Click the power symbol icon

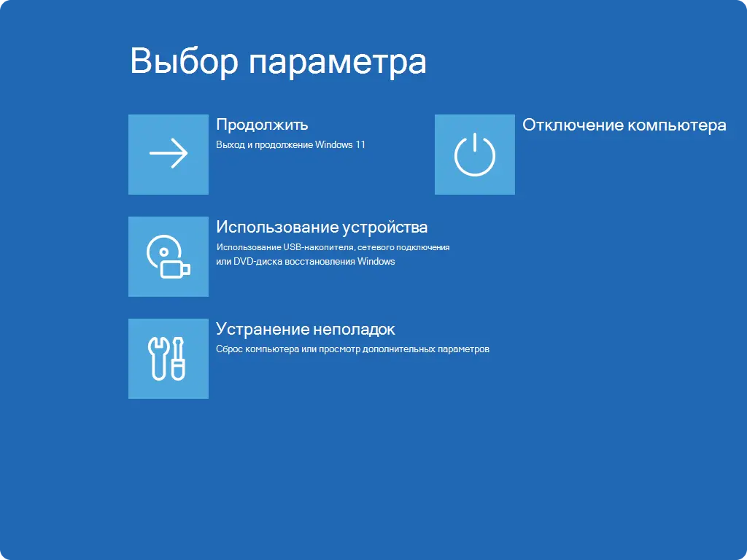point(475,155)
